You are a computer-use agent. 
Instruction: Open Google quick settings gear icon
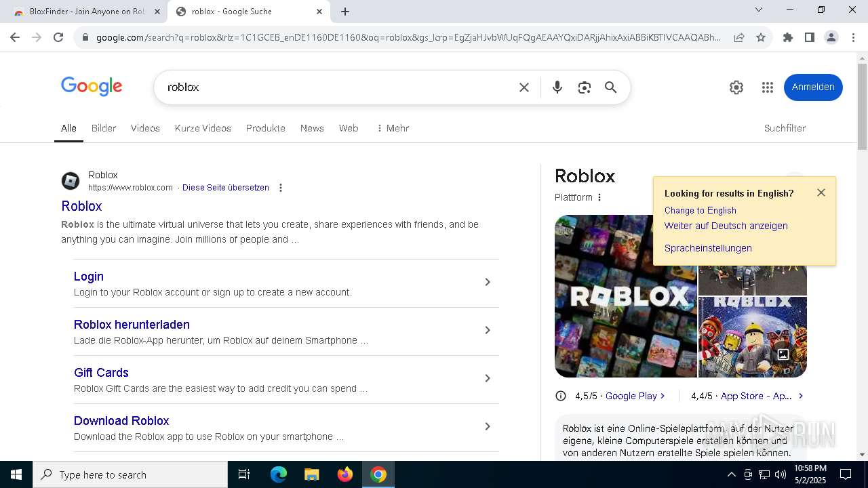[x=736, y=87]
